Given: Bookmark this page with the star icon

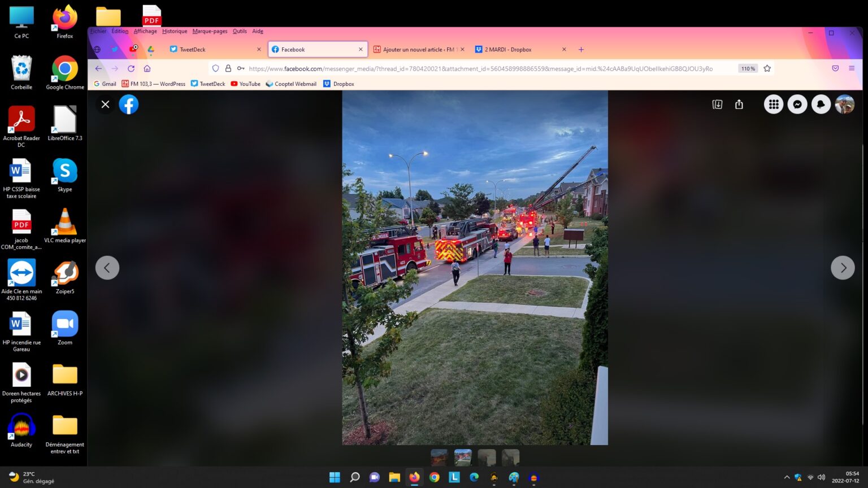Looking at the screenshot, I should (767, 68).
